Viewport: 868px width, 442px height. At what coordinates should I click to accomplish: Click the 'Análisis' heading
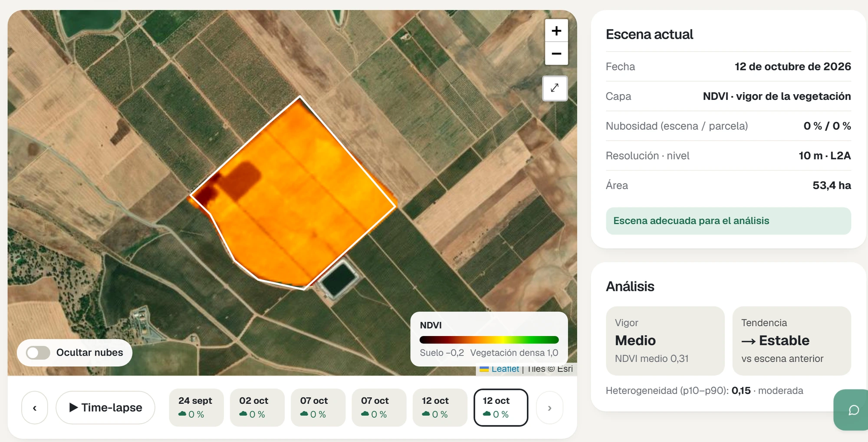pos(630,287)
